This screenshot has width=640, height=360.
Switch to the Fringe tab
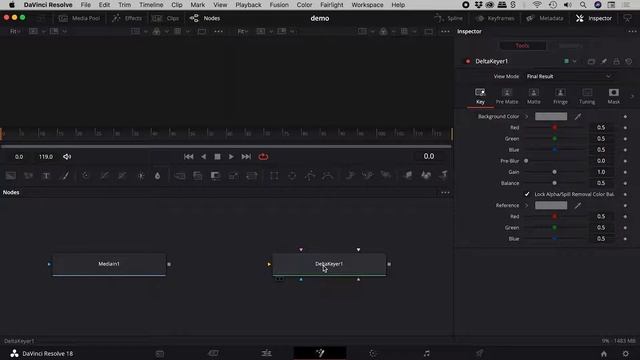pyautogui.click(x=560, y=97)
